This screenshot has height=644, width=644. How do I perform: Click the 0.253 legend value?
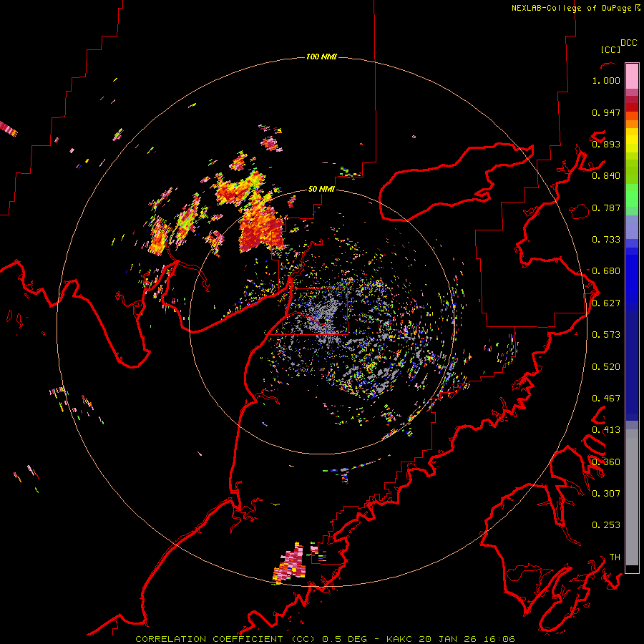pyautogui.click(x=606, y=525)
